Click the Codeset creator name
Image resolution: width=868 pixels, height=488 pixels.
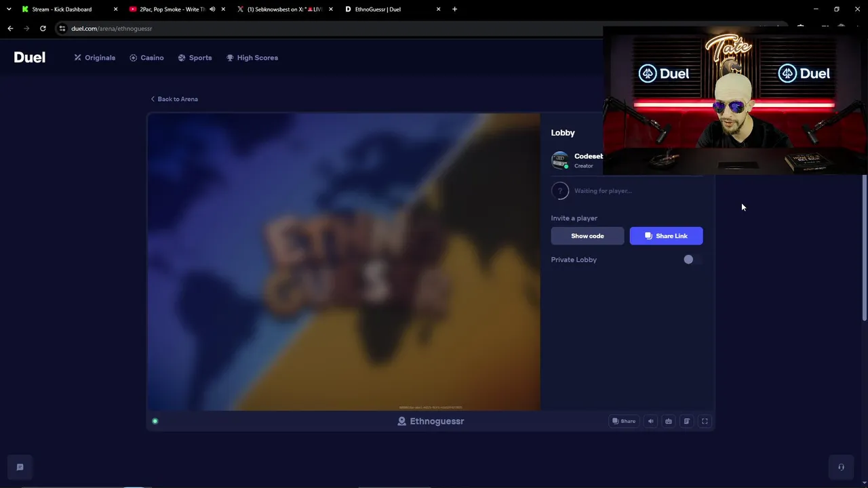[589, 157]
